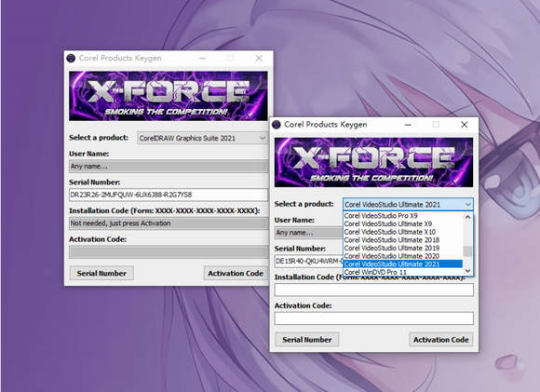Click Installation Code field in front window

(x=373, y=290)
